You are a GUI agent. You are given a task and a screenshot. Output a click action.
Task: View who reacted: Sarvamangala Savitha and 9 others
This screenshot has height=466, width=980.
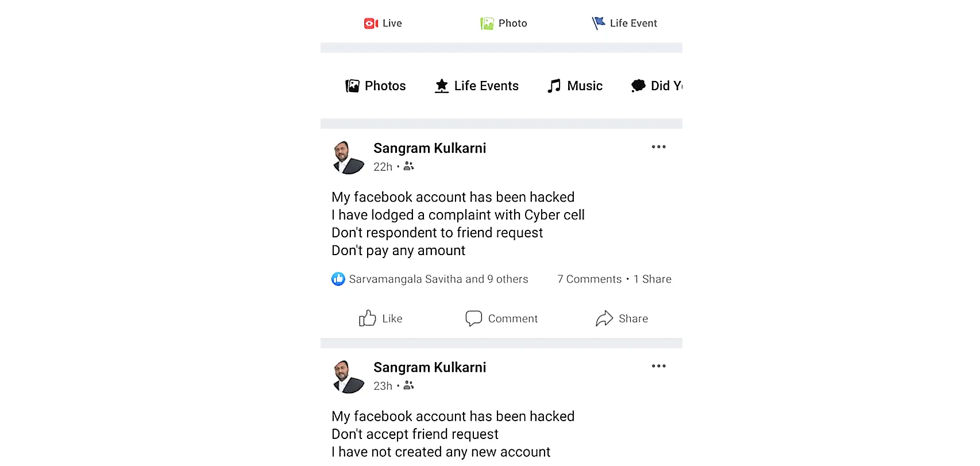[438, 279]
